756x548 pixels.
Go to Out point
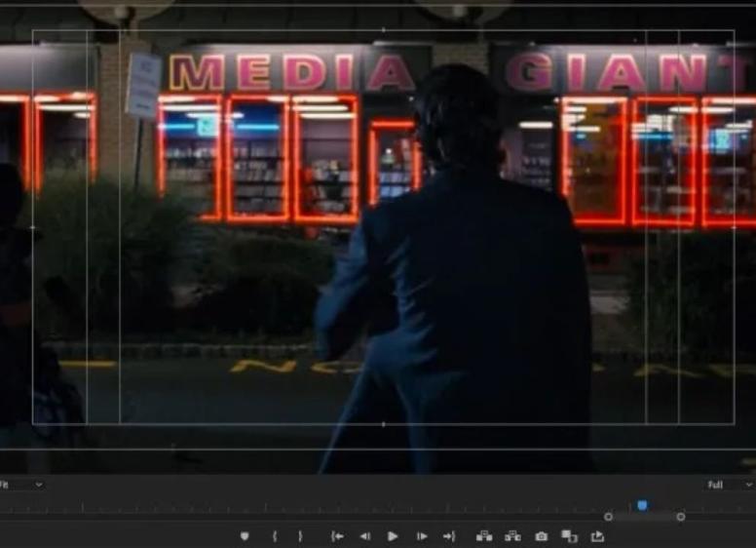pos(449,536)
